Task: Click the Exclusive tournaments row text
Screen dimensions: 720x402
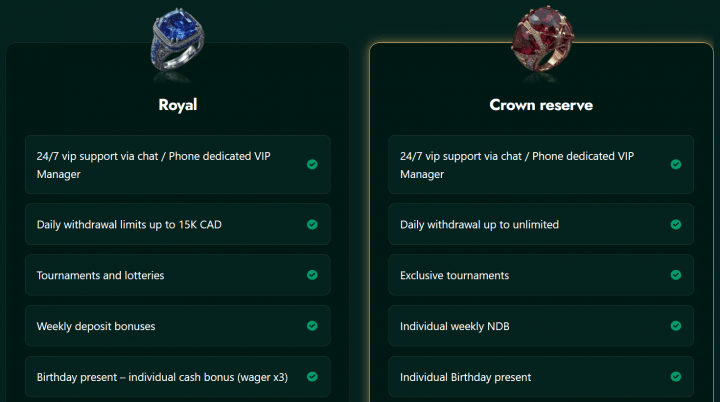Action: pos(454,275)
